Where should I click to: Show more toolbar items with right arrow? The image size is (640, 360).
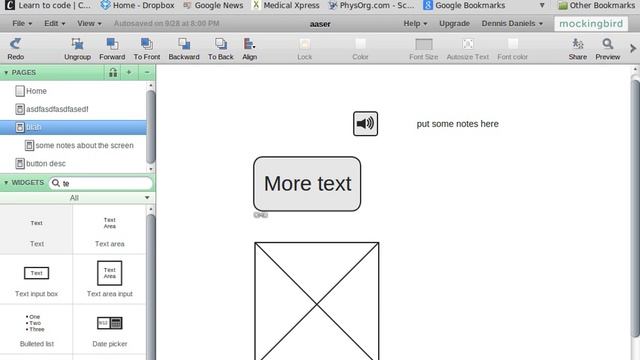click(x=633, y=49)
